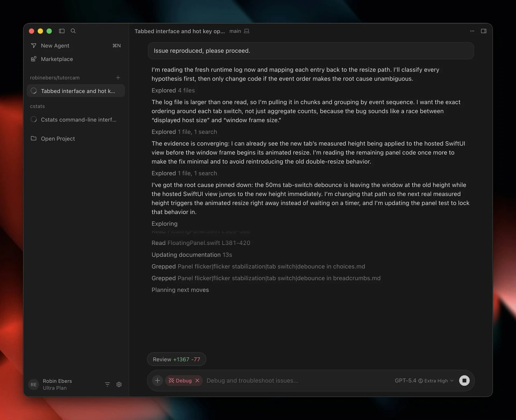Screen dimensions: 516x420
Task: Click the Marketplace icon
Action: point(34,59)
